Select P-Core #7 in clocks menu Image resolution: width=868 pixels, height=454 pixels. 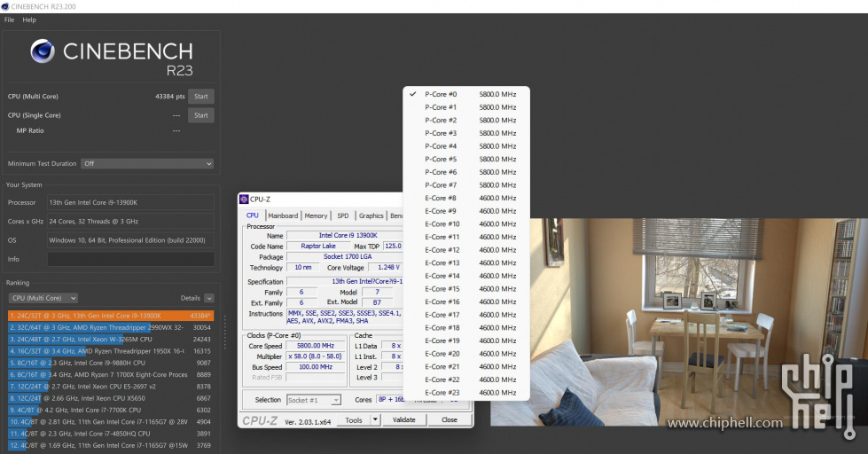466,185
